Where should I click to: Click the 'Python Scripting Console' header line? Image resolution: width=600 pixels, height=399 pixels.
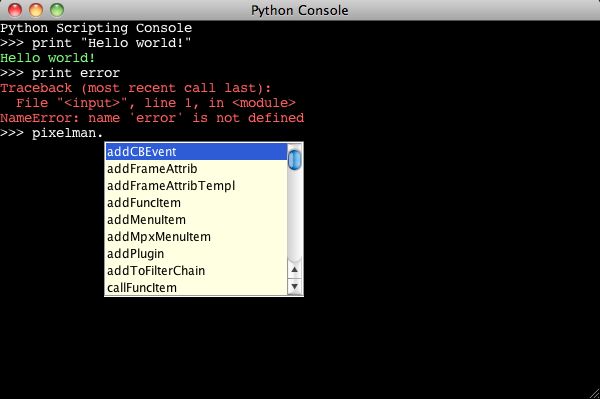click(x=96, y=28)
